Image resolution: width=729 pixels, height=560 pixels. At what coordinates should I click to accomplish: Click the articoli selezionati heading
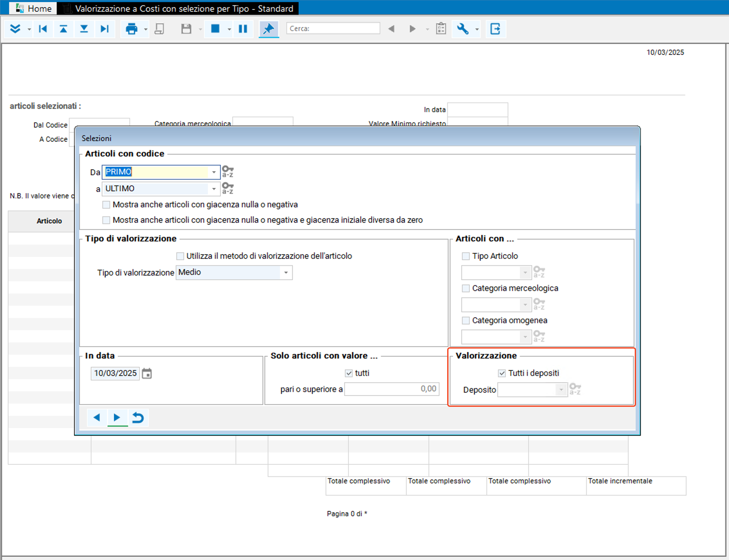(45, 106)
